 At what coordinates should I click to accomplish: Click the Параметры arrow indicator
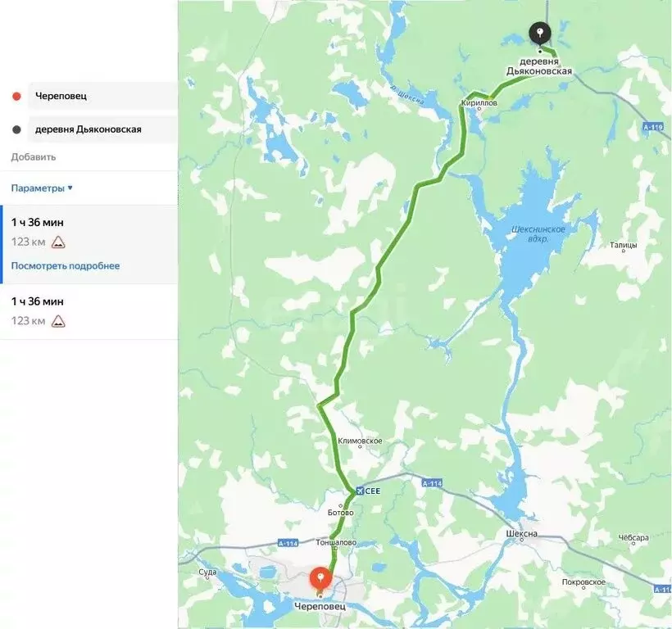click(70, 188)
